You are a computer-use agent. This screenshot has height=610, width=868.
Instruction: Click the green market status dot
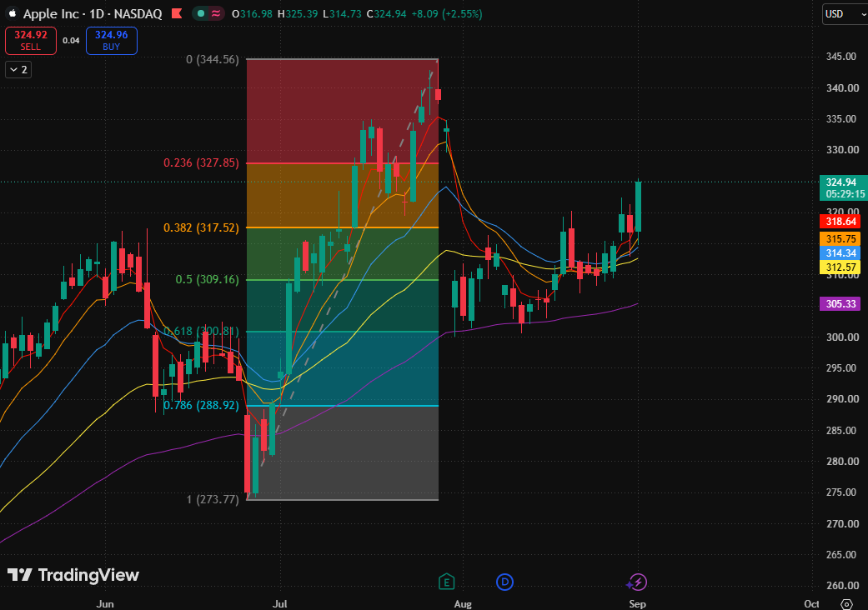point(201,13)
